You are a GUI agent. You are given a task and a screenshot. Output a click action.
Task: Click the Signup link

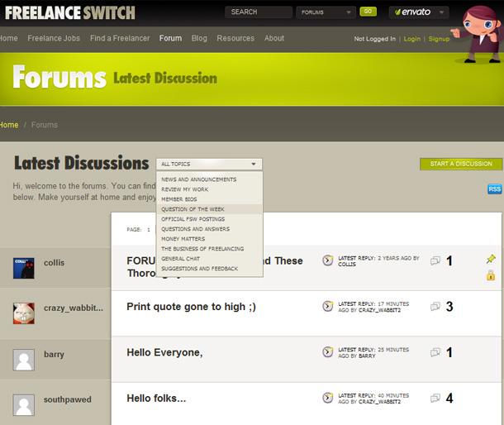click(439, 39)
